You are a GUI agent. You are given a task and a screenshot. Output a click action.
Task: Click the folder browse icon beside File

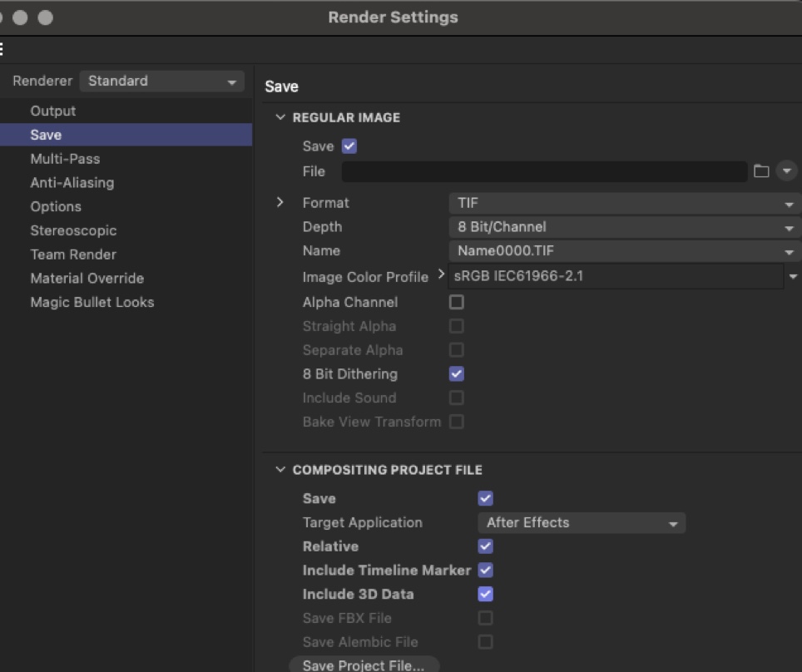pos(760,171)
